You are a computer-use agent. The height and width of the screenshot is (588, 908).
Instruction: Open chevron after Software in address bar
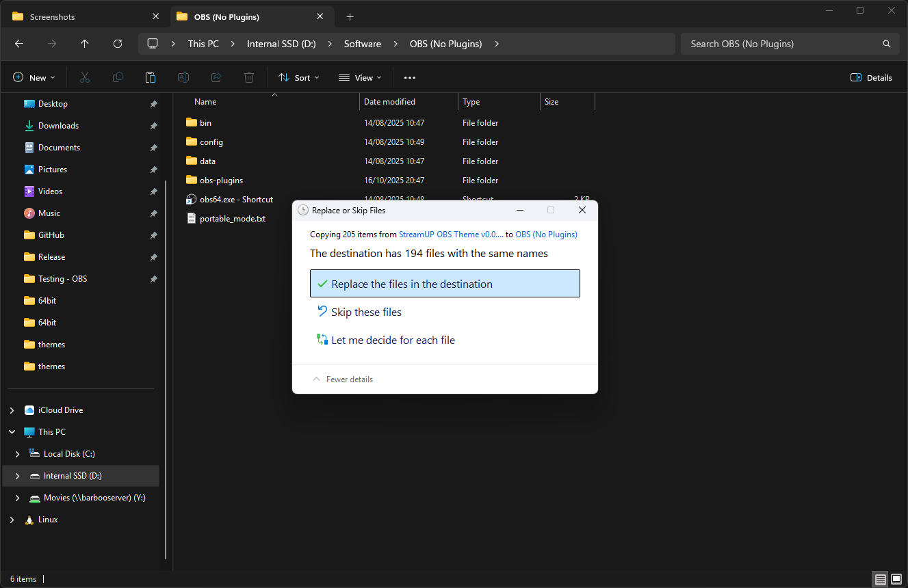point(395,44)
